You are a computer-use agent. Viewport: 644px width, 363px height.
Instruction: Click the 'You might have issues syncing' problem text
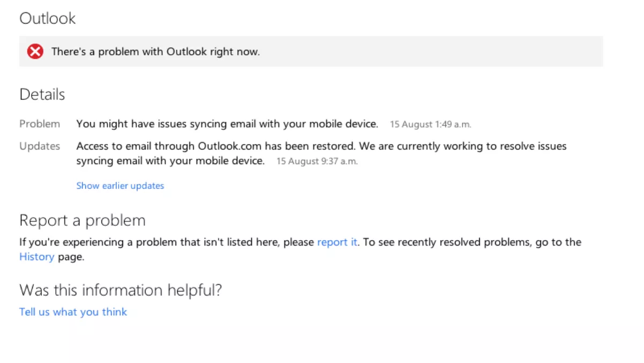227,124
